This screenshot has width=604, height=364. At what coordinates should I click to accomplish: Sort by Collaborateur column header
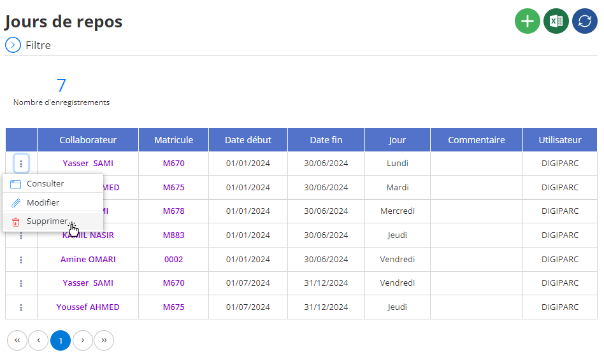coord(88,140)
